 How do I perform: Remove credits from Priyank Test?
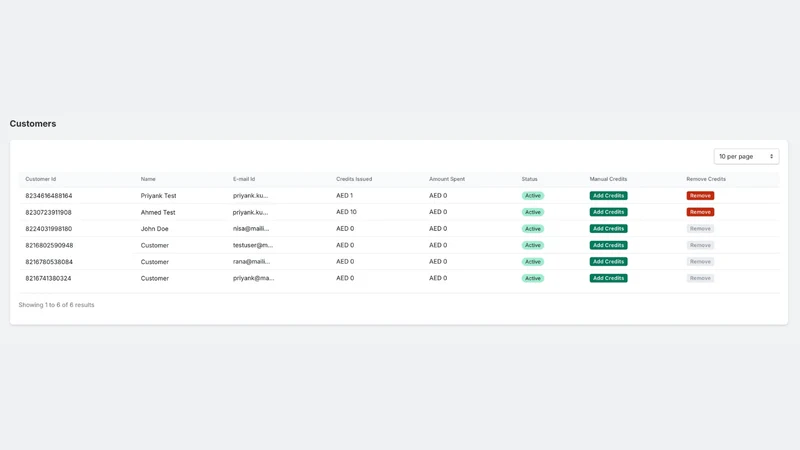[x=700, y=195]
